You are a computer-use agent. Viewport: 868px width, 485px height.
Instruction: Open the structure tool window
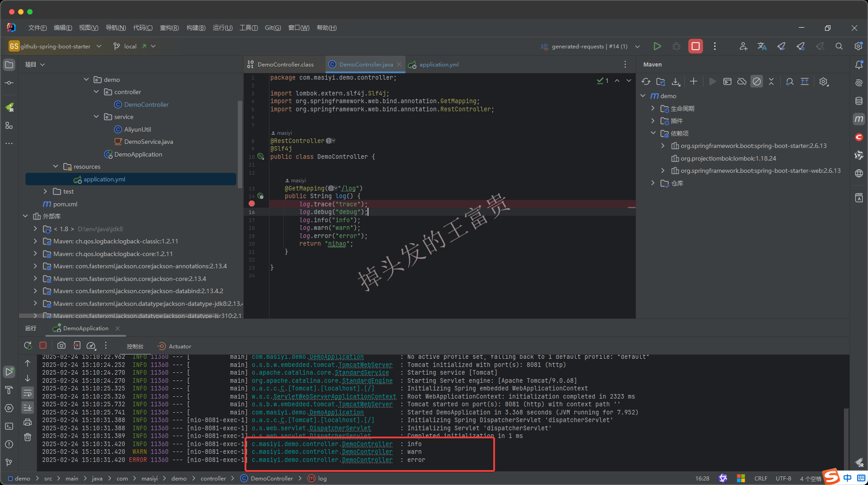9,125
